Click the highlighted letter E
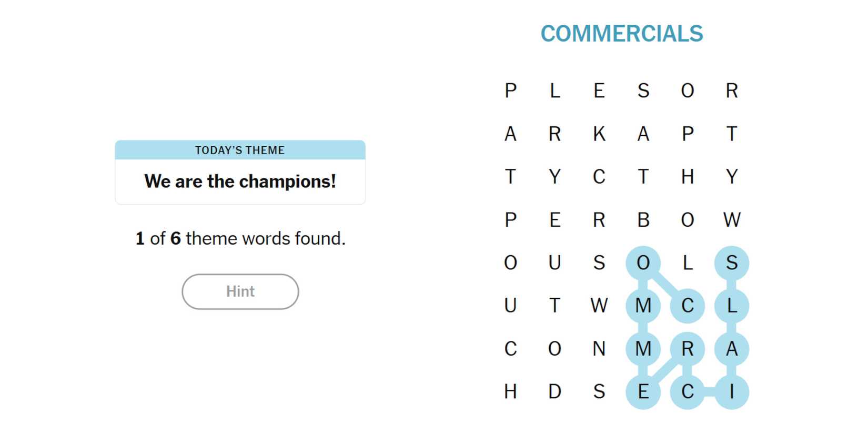The image size is (868, 434). pos(643,392)
